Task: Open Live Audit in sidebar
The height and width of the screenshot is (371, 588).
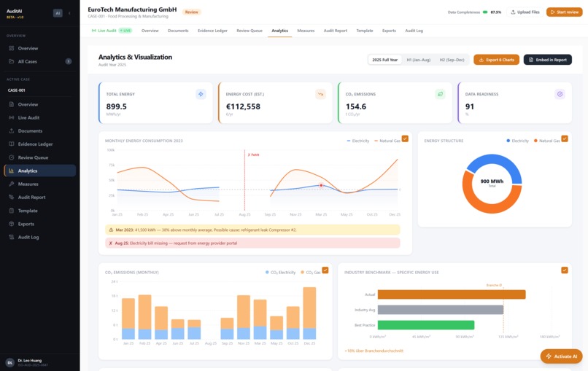Action: point(39,117)
